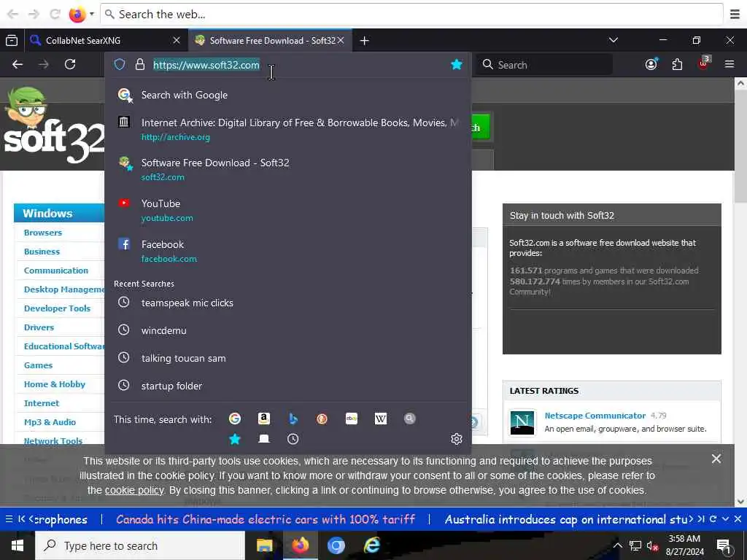
Task: Open the cookie policy link
Action: click(x=134, y=490)
